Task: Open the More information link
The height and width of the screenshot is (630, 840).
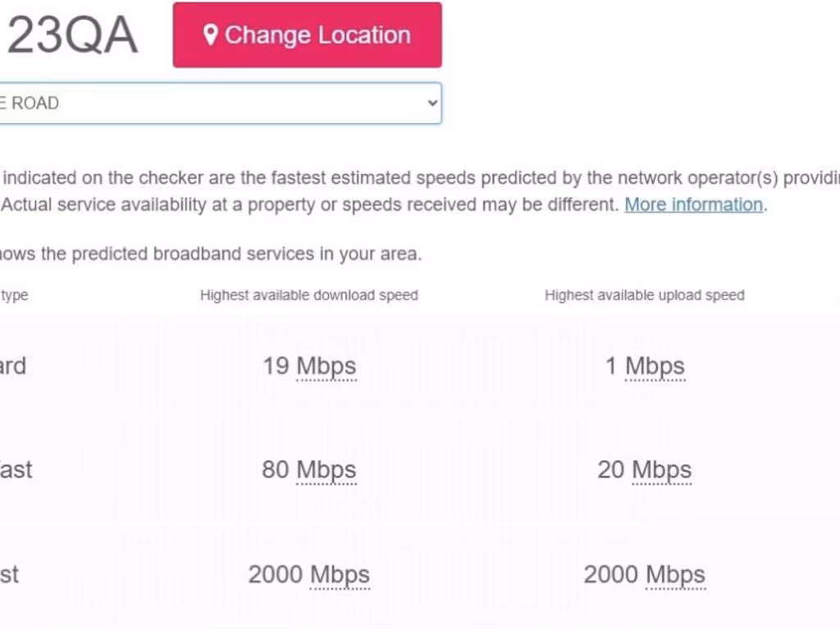Action: click(693, 204)
